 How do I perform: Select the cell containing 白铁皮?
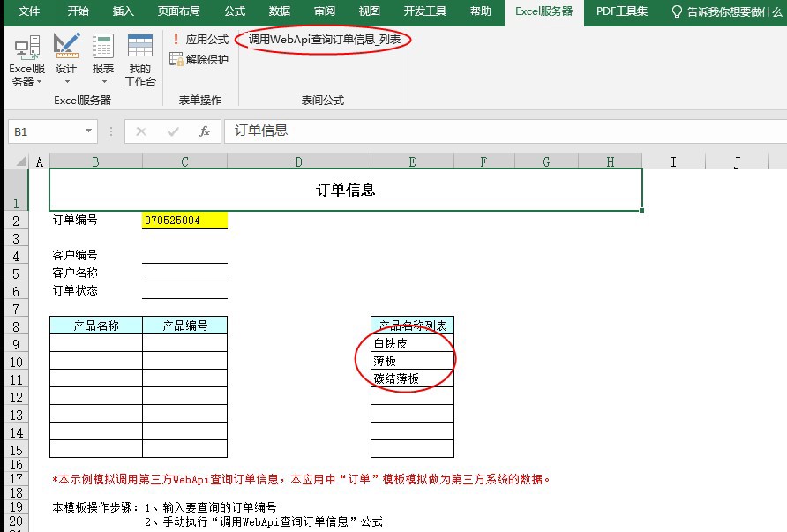412,343
